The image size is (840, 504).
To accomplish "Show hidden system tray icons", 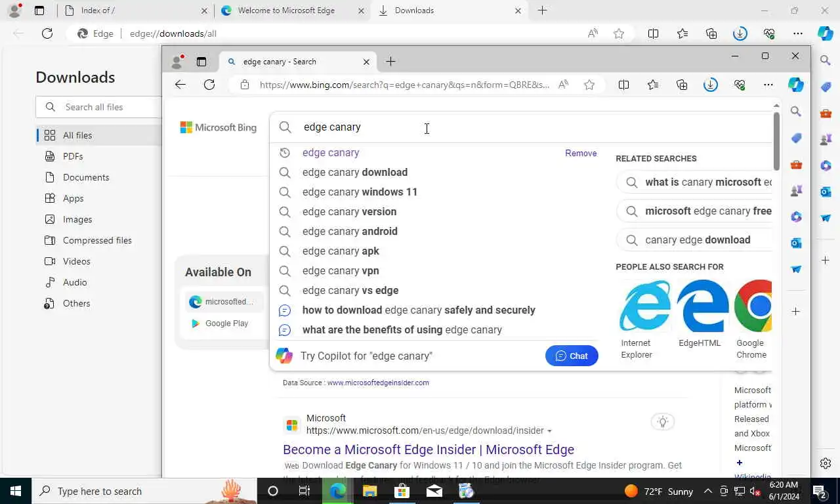I will coord(707,491).
